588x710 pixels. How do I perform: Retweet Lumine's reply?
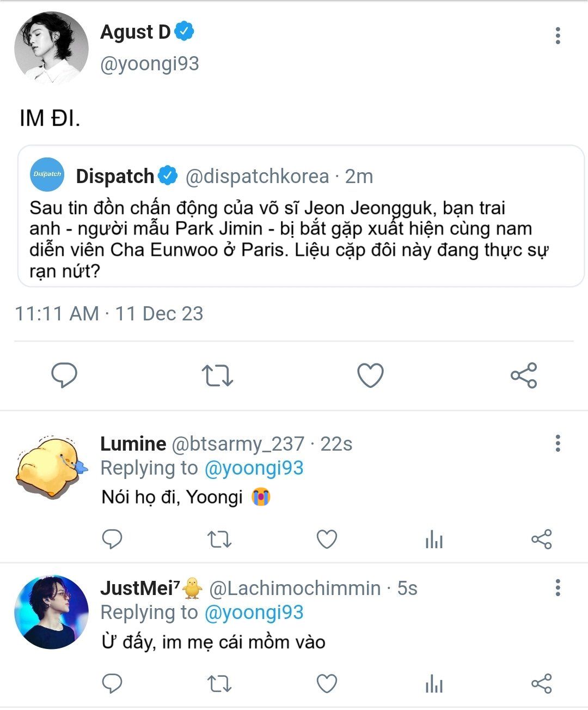[x=219, y=539]
